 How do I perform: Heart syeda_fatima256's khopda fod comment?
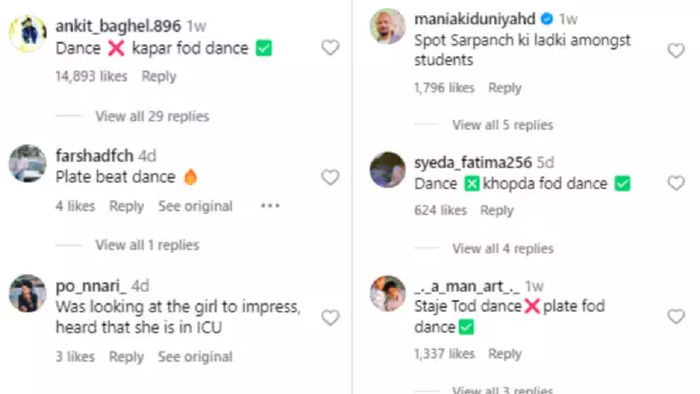(676, 182)
